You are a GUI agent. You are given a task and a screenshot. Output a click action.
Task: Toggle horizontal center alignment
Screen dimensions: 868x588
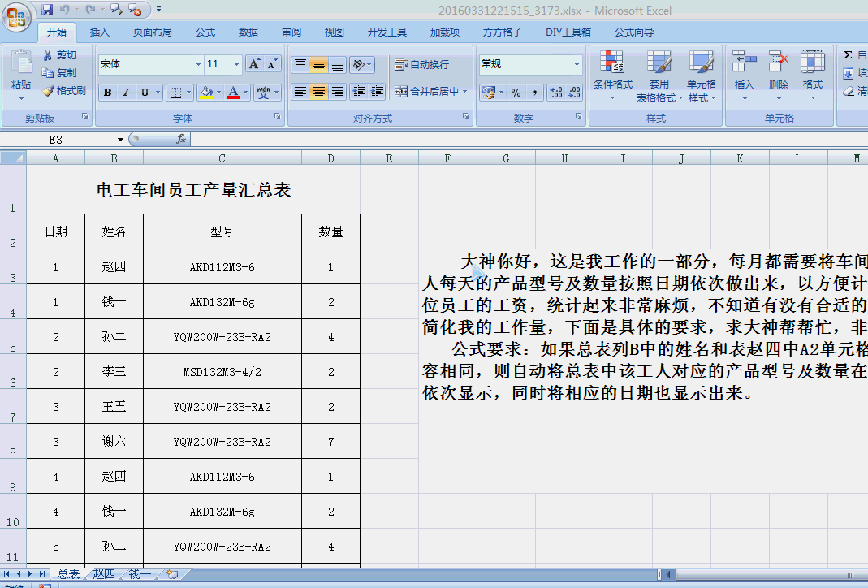point(319,92)
